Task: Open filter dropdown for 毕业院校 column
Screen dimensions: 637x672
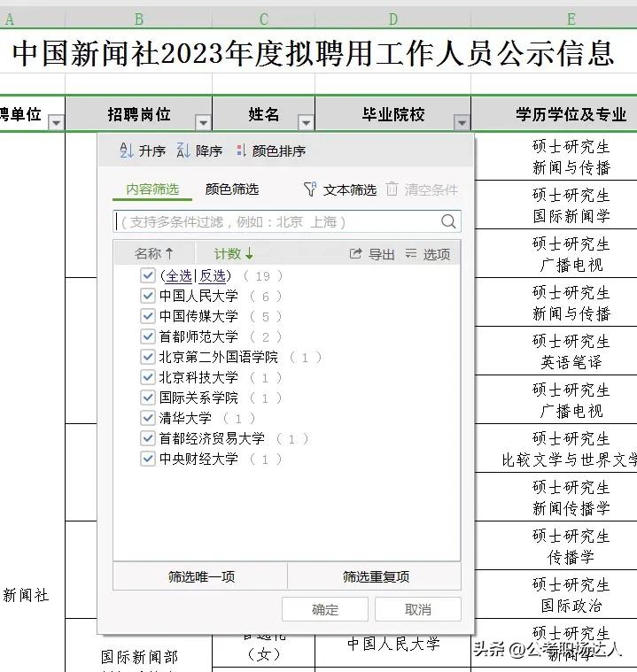Action: (x=462, y=122)
